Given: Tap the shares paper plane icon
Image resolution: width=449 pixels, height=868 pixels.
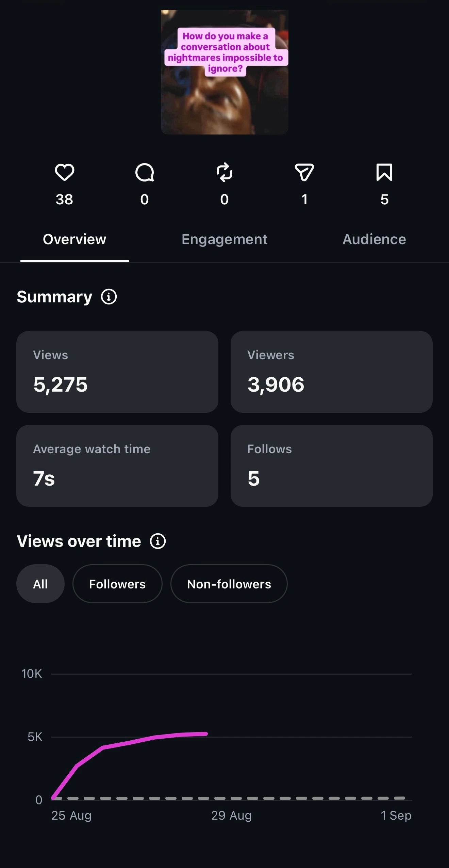Looking at the screenshot, I should coord(304,172).
